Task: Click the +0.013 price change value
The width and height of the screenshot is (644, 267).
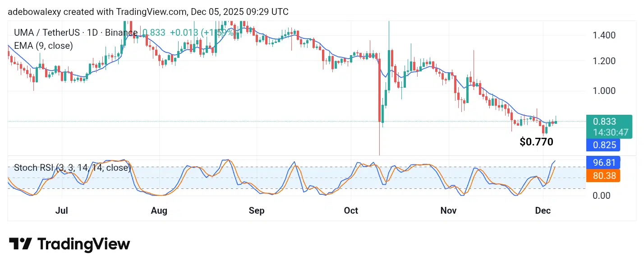Action: (184, 33)
